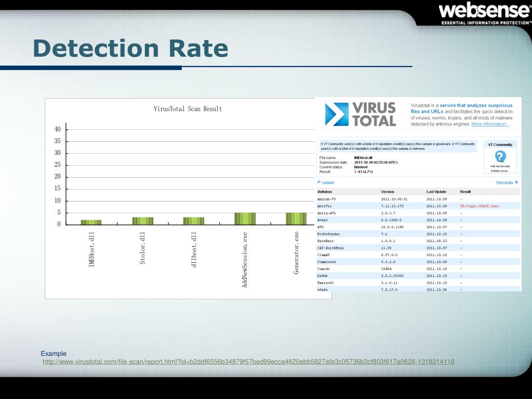This screenshot has height=399, width=532.
Task: Click the 'Antivirus' column header
Action: click(325, 192)
